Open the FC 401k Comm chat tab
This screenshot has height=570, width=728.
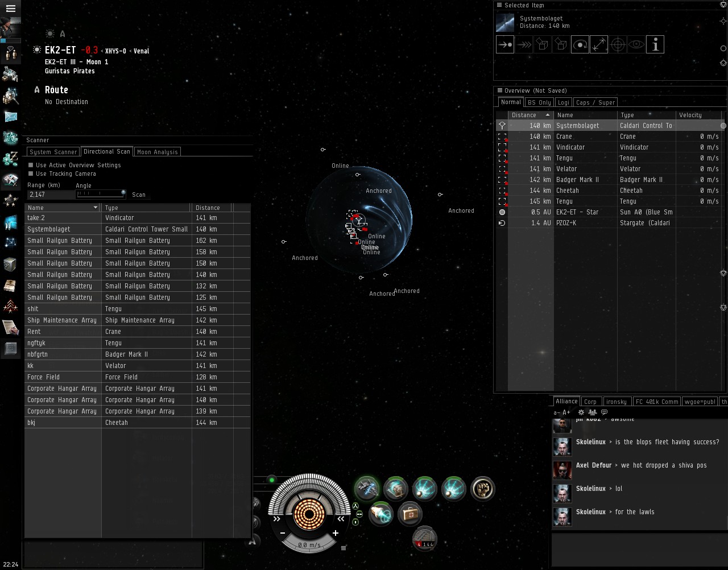tap(657, 402)
